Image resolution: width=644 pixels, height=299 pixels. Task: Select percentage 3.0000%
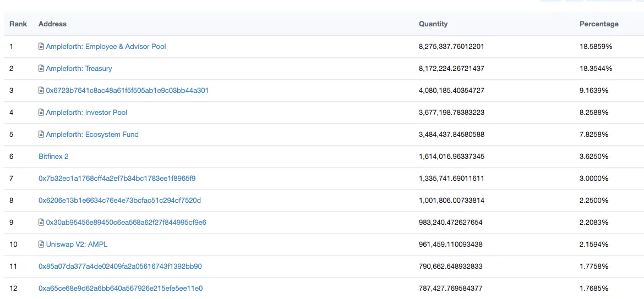[594, 179]
